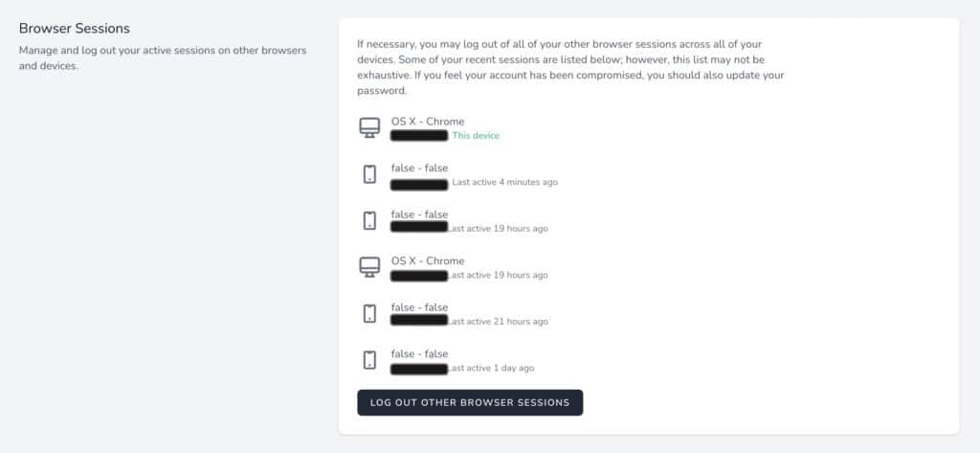980x453 pixels.
Task: Log out other browser sessions
Action: [470, 403]
